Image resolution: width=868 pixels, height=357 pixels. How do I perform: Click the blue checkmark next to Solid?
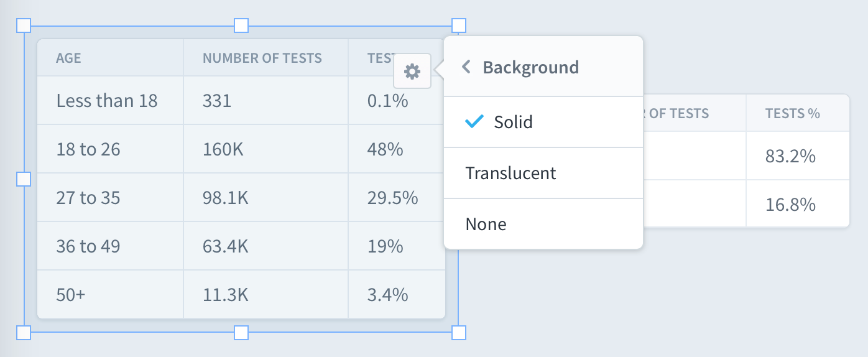474,122
